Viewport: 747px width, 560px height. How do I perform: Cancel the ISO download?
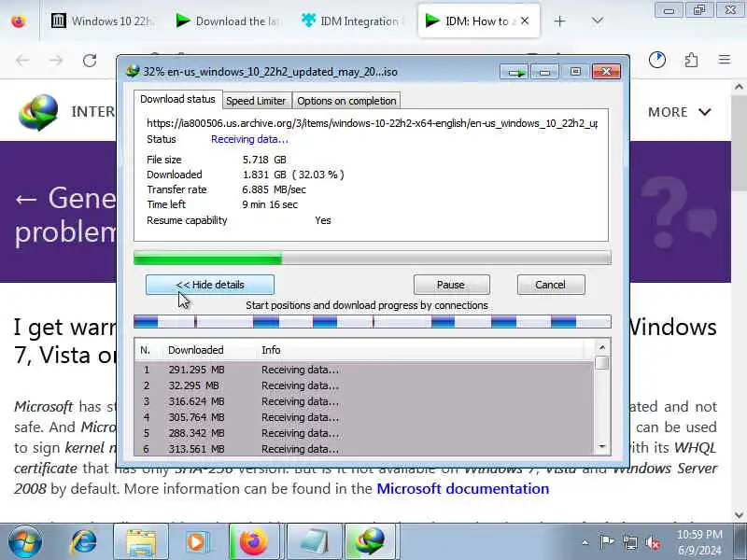point(551,285)
